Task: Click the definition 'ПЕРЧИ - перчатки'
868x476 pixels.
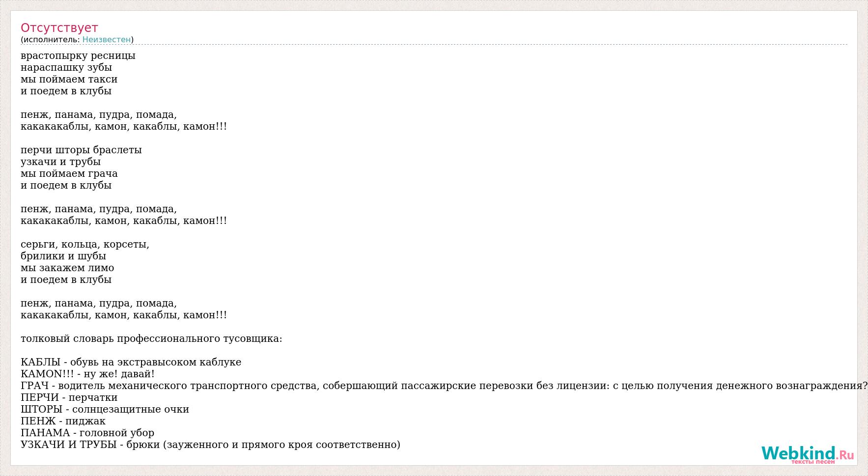Action: (x=69, y=397)
